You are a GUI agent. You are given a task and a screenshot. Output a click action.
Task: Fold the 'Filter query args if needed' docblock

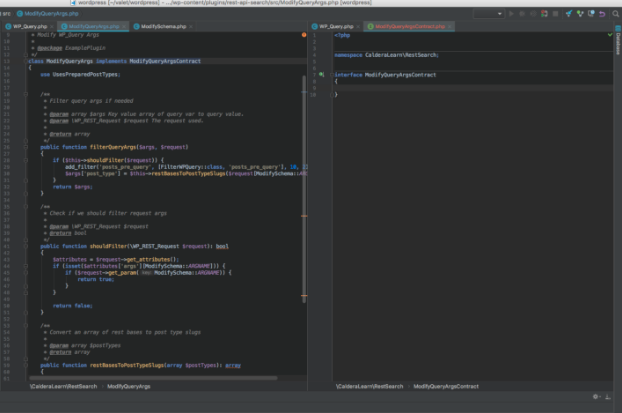pos(27,96)
